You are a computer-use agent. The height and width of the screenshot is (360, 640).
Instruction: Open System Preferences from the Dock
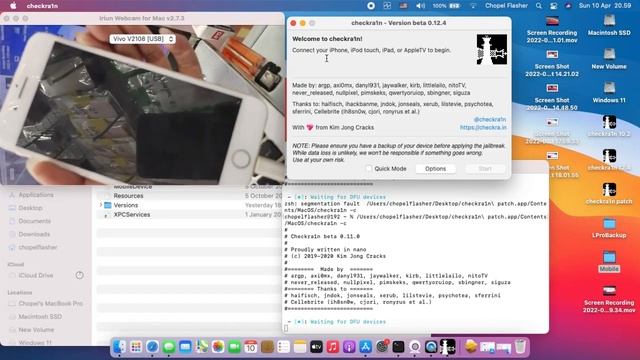382,347
